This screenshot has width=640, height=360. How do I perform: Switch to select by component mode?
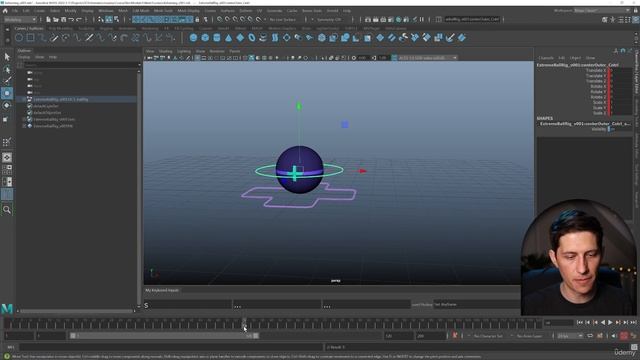[x=117, y=19]
